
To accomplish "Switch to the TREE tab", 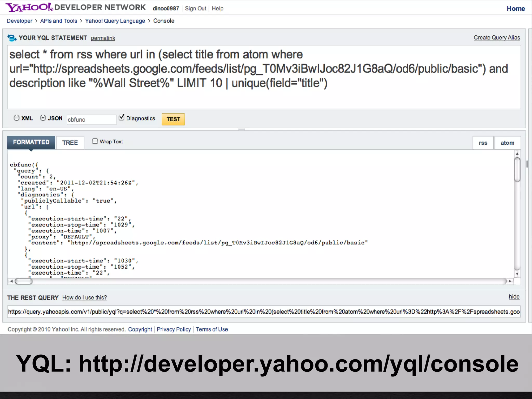I will 70,143.
